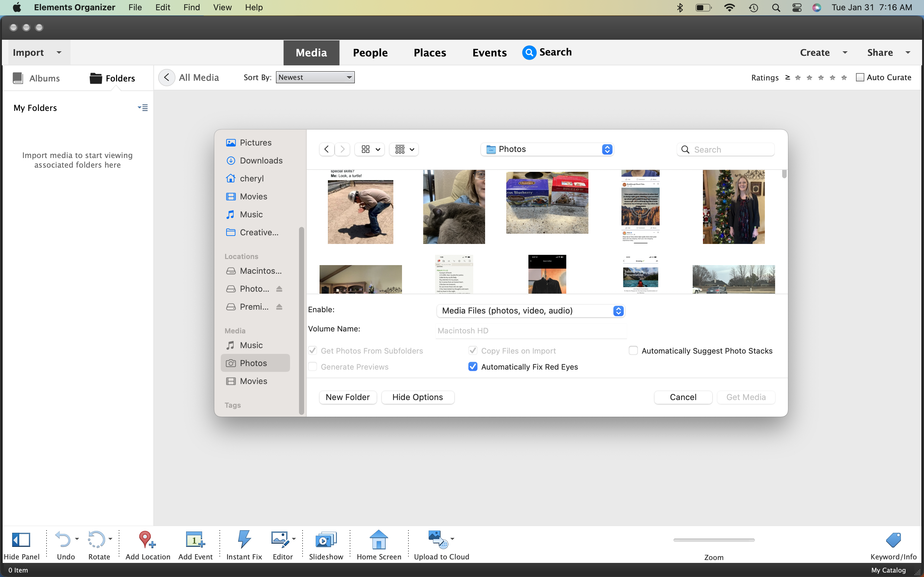Image resolution: width=924 pixels, height=577 pixels.
Task: Click the Zoom slider track
Action: [714, 540]
